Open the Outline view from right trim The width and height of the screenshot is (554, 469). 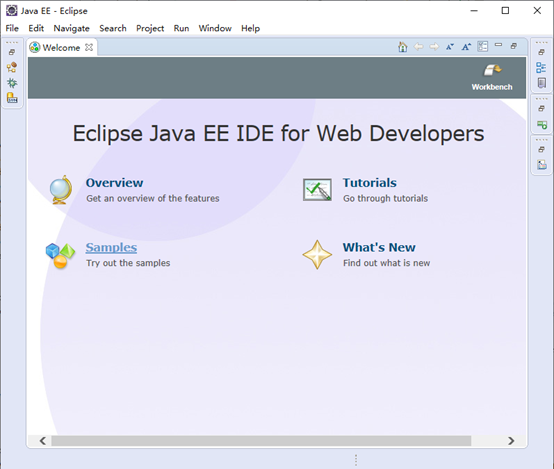tap(541, 67)
